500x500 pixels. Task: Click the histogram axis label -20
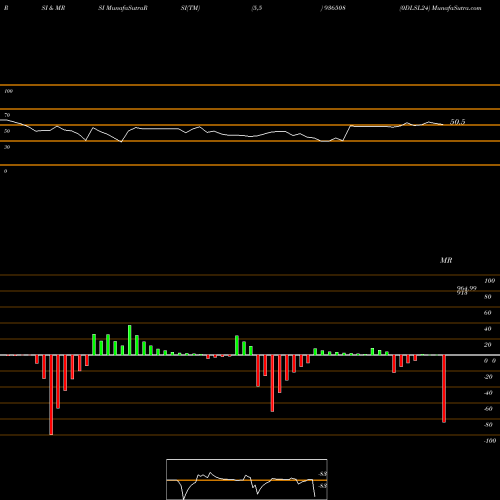(488, 377)
